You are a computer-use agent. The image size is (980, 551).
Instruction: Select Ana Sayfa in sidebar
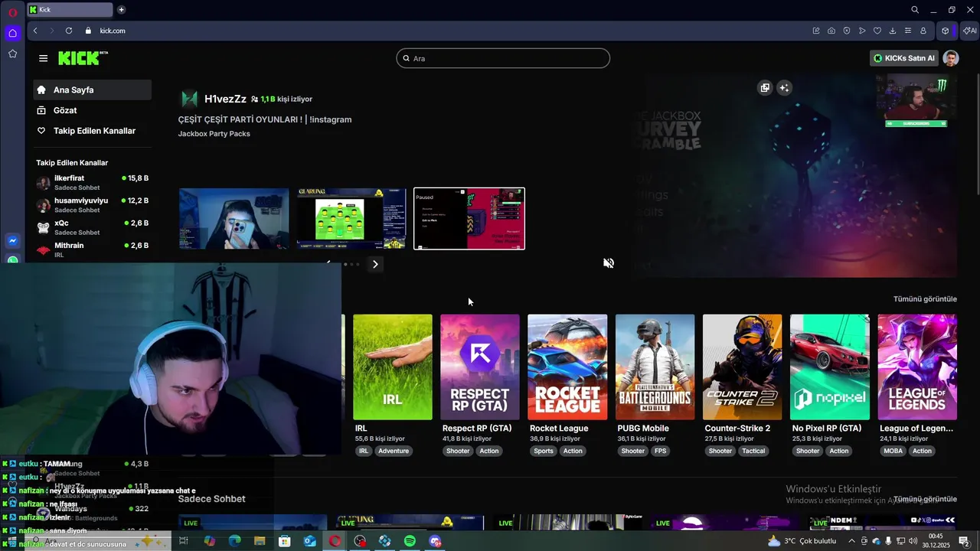click(92, 90)
